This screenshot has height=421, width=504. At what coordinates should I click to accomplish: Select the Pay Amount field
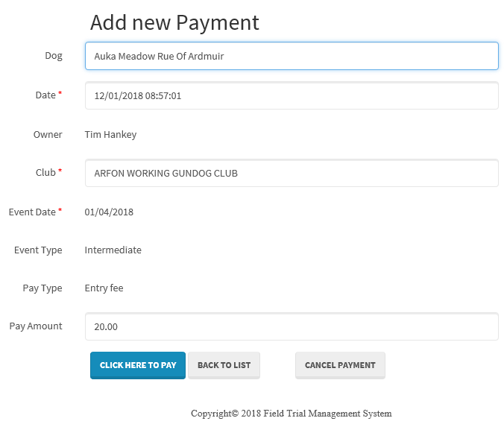[292, 326]
